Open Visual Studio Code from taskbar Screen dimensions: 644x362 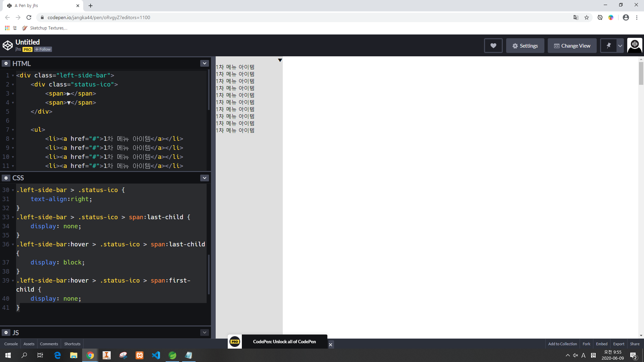(156, 355)
